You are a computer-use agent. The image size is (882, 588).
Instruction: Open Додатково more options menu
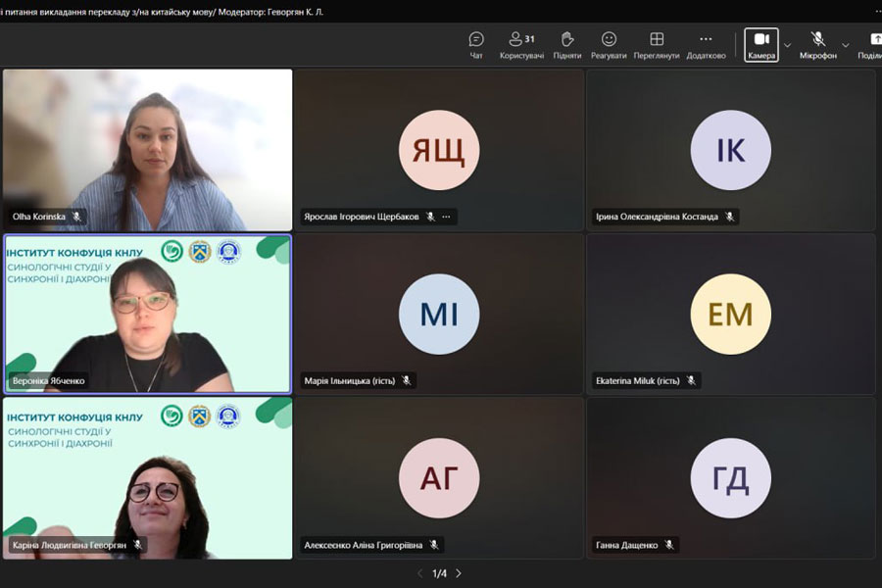tap(706, 44)
